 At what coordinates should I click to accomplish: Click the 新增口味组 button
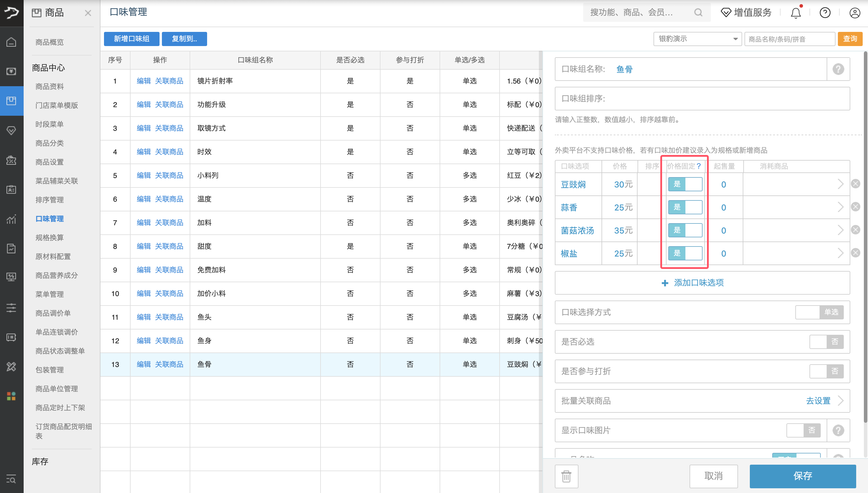(x=131, y=39)
